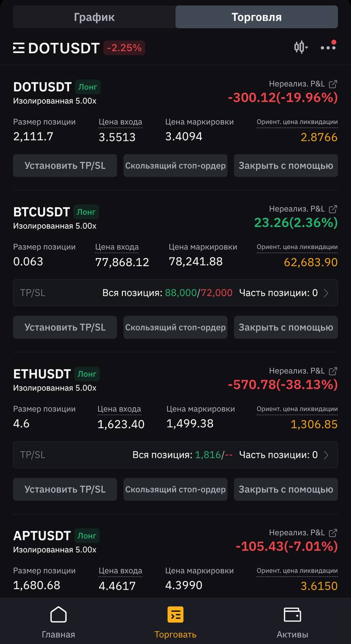
Task: Select the Торговля tab
Action: (256, 17)
